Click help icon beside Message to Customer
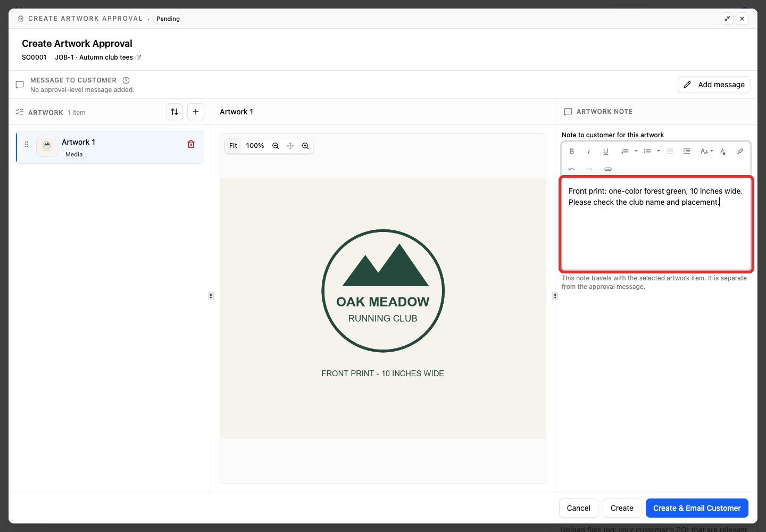The height and width of the screenshot is (532, 766). pos(126,80)
